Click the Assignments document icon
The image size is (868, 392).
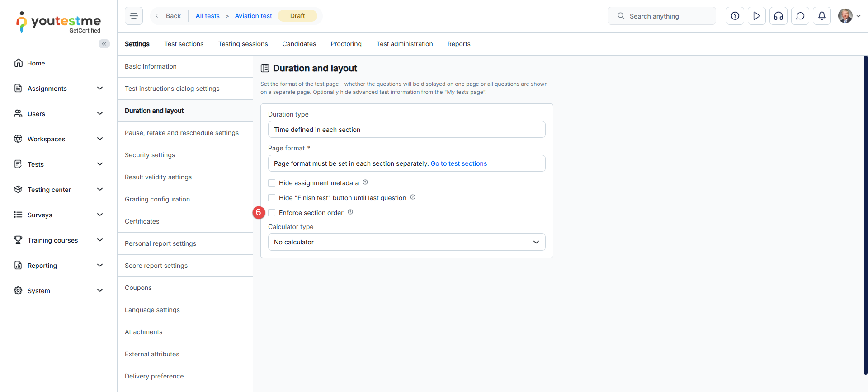click(18, 88)
